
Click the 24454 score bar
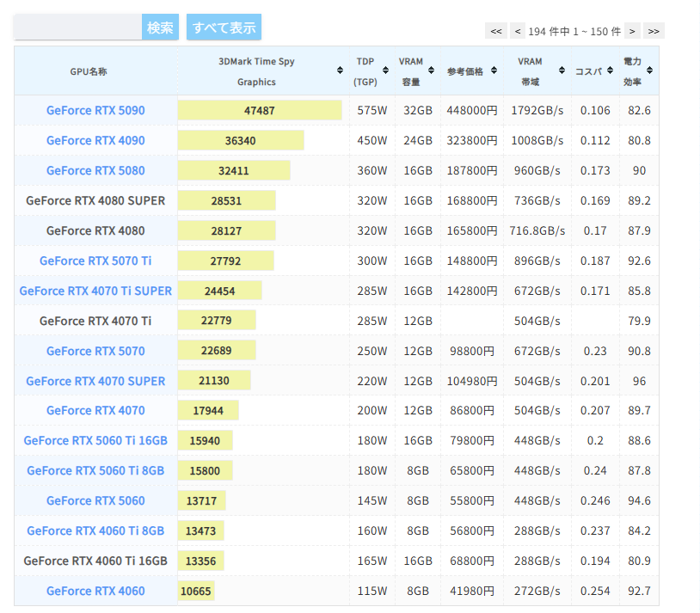click(219, 291)
